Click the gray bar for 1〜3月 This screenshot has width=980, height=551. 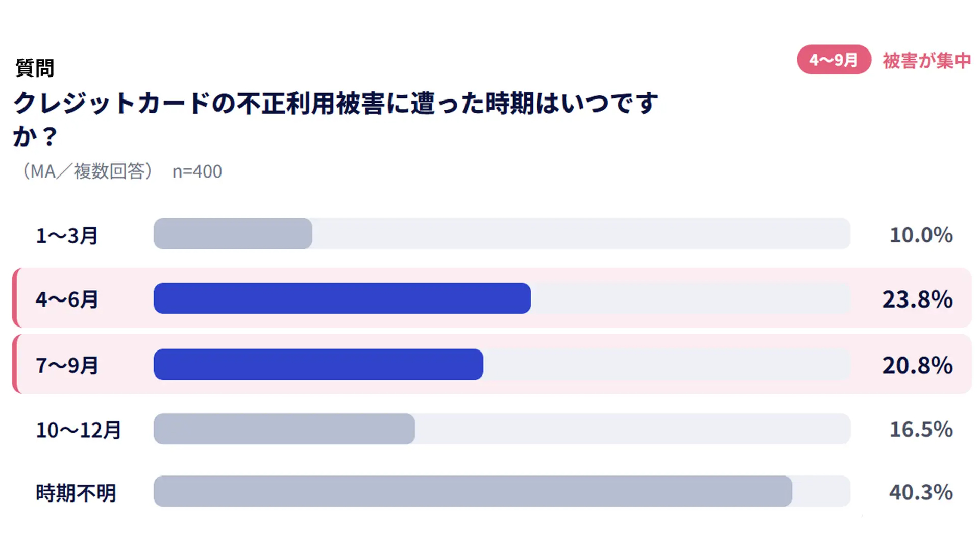[233, 234]
